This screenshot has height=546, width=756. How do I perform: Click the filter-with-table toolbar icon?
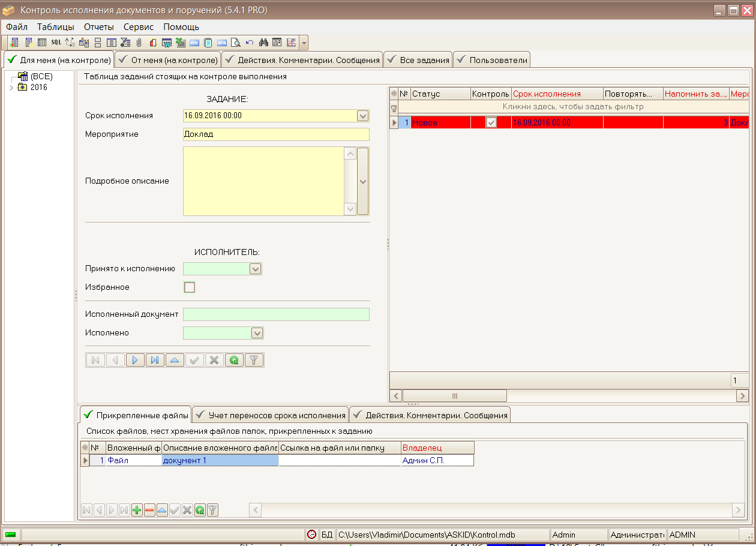125,43
